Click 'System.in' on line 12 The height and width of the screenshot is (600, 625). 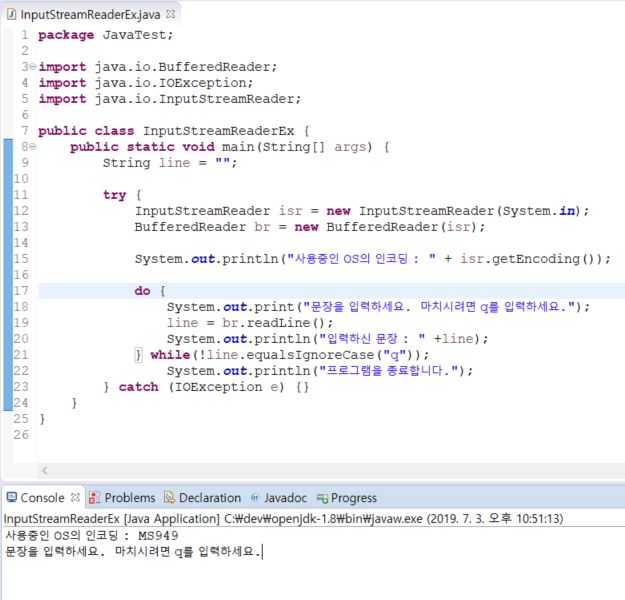click(539, 210)
